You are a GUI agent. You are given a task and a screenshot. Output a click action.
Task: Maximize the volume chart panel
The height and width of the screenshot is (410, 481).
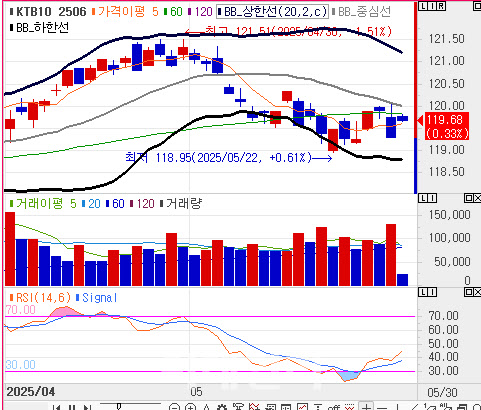click(468, 198)
